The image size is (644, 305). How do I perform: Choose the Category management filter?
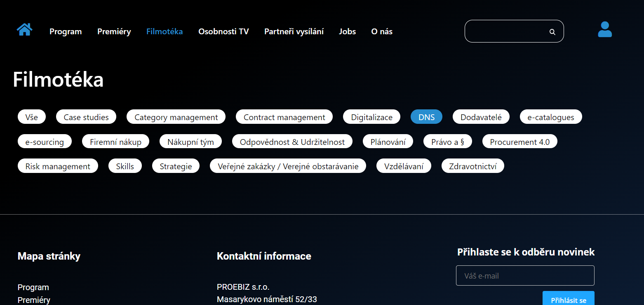[x=176, y=117]
